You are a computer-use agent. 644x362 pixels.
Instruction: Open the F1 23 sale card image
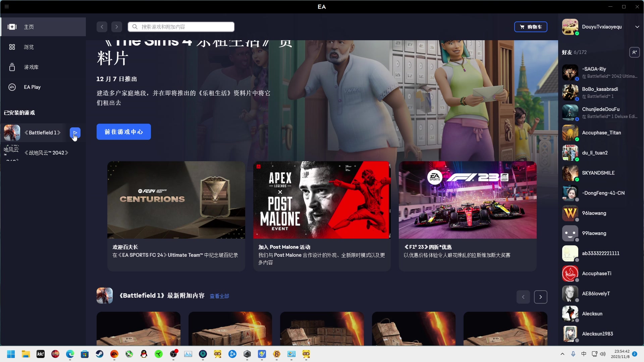pyautogui.click(x=468, y=200)
